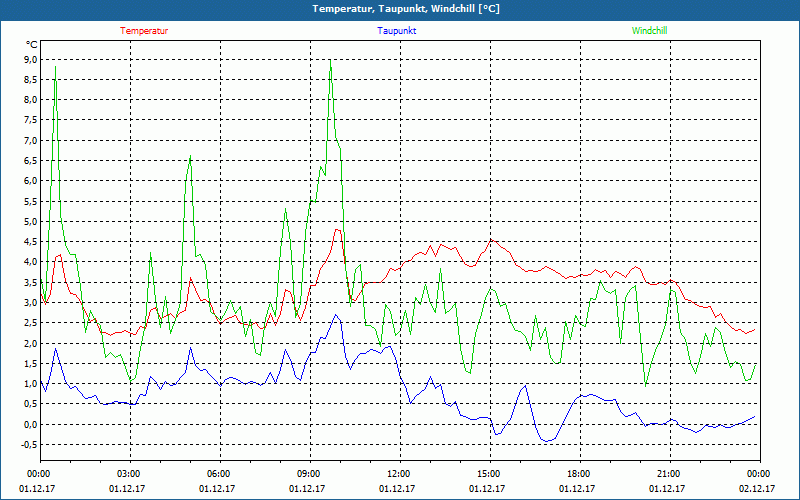This screenshot has height=500, width=800.
Task: Click the 0,5 y-axis value
Action: pos(31,404)
